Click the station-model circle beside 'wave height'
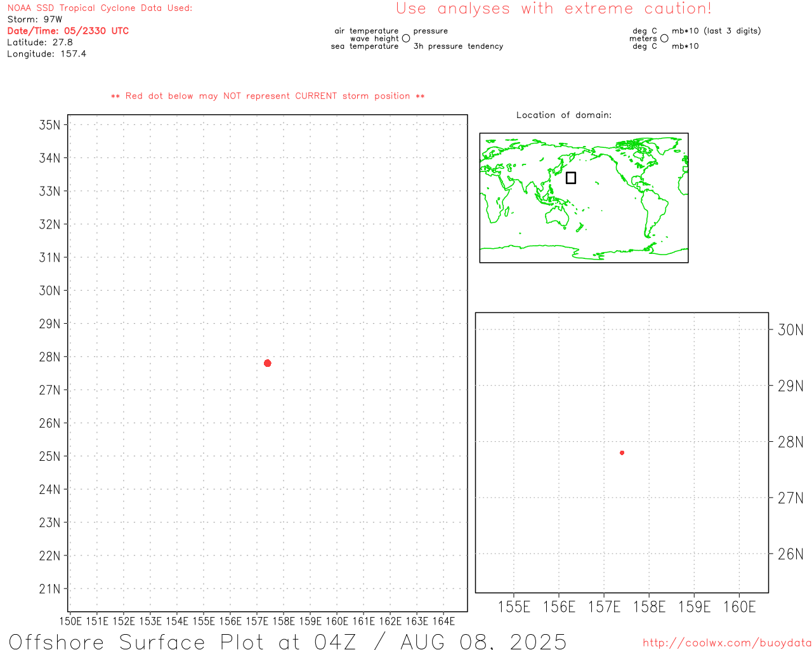 click(406, 38)
